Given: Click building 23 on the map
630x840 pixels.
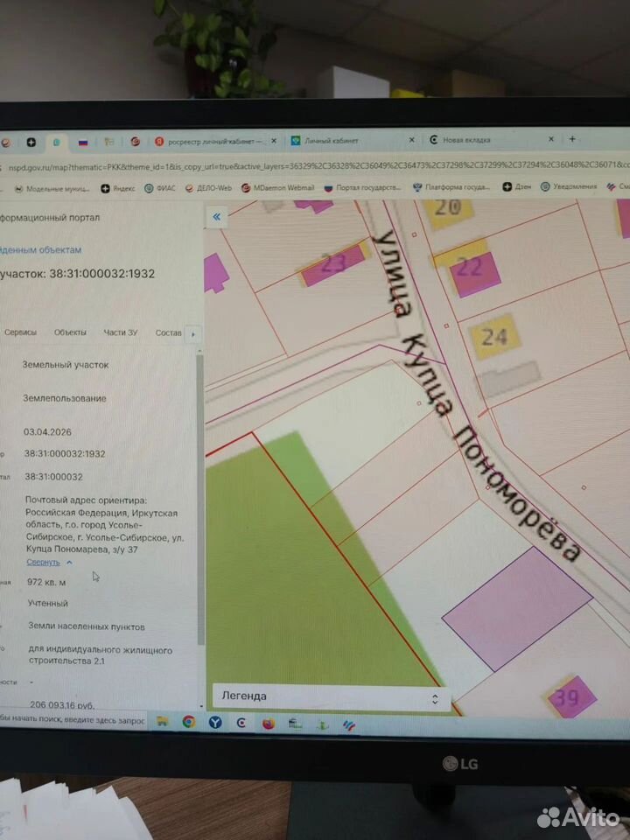Looking at the screenshot, I should [x=333, y=263].
